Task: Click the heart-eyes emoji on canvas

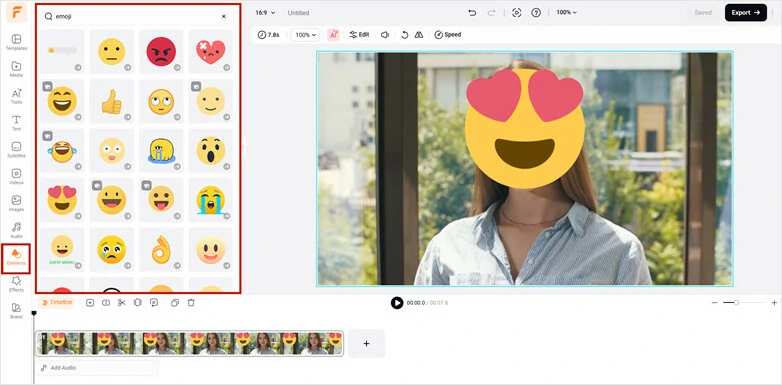Action: [x=525, y=129]
